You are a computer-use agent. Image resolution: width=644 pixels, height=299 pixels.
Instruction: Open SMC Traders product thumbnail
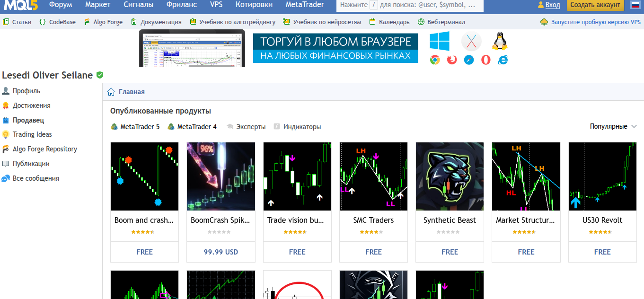[374, 176]
